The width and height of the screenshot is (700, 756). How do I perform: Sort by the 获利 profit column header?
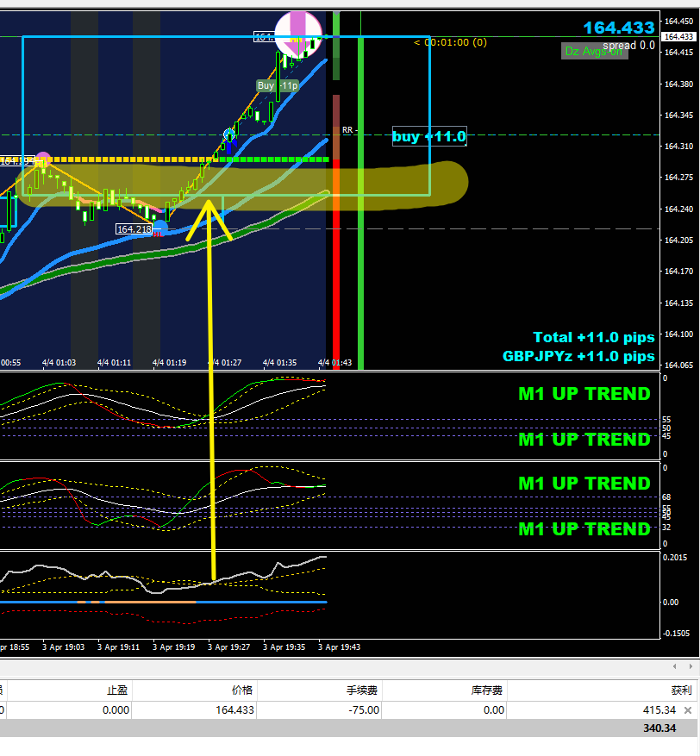[x=681, y=690]
